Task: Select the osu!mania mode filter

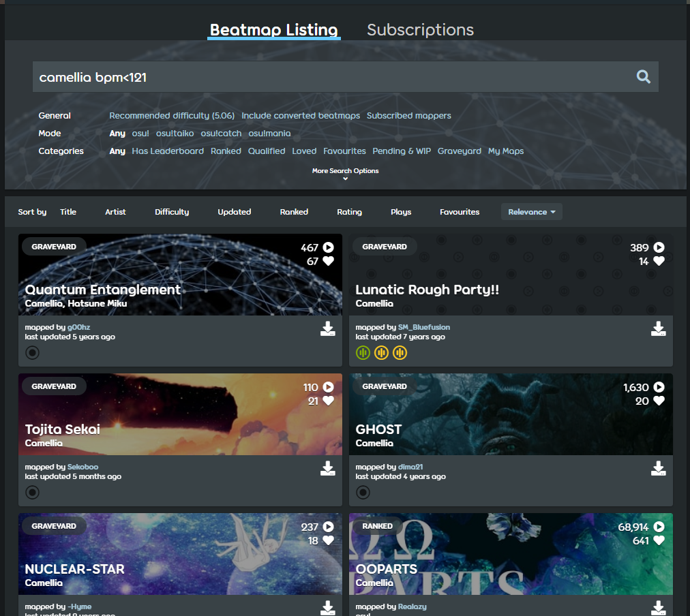Action: pos(269,134)
